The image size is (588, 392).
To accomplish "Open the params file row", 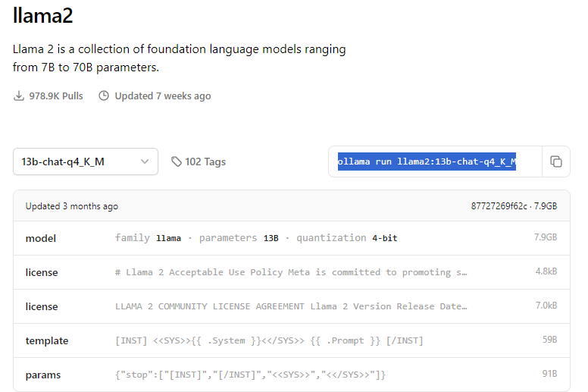I will (x=291, y=375).
